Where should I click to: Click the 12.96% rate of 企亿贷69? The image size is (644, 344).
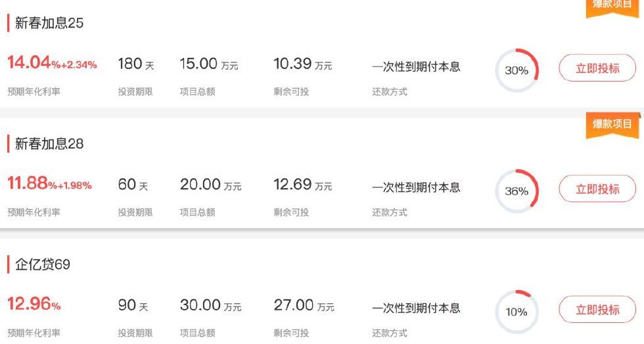34,305
